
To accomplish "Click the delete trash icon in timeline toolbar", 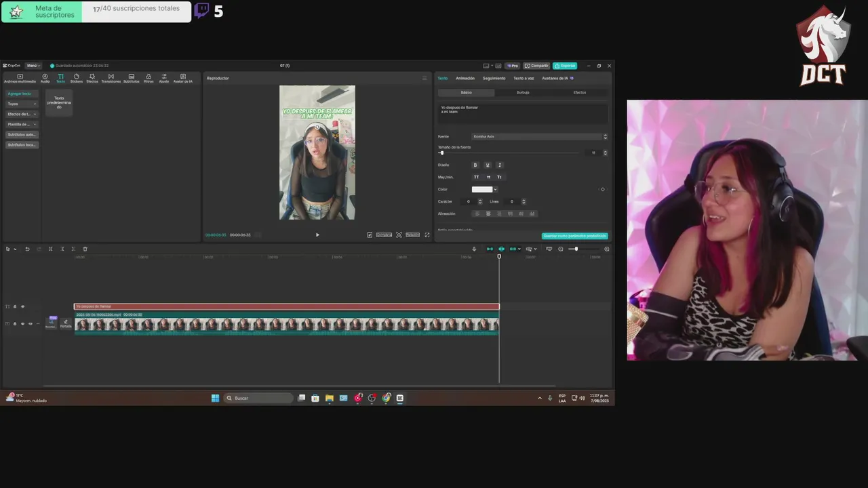I will click(85, 249).
